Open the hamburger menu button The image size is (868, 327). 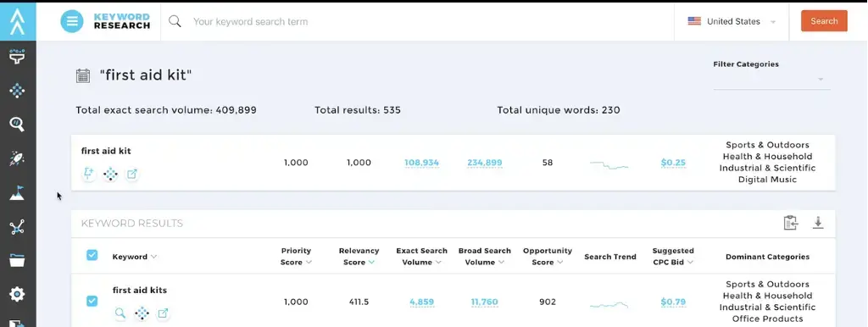(72, 21)
